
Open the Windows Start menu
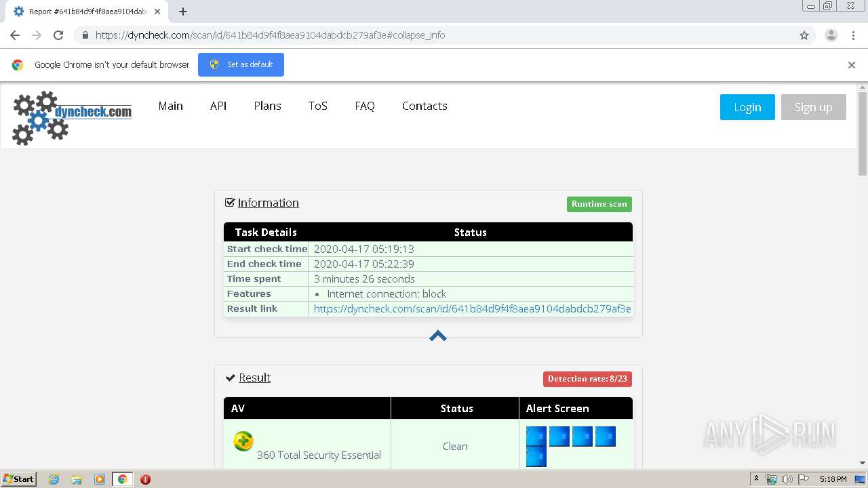point(19,479)
